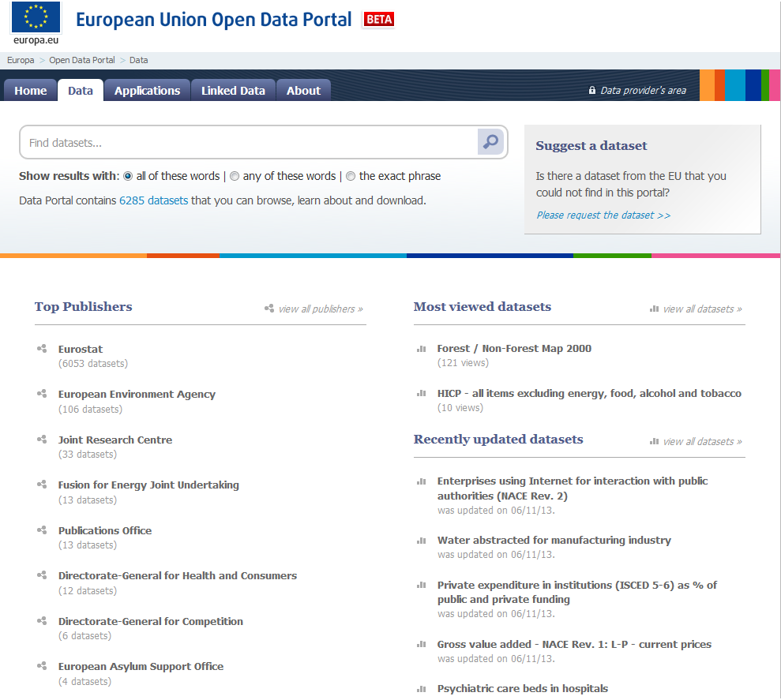Click chart icon beside Most viewed view all datasets
The height and width of the screenshot is (700, 781).
(654, 309)
